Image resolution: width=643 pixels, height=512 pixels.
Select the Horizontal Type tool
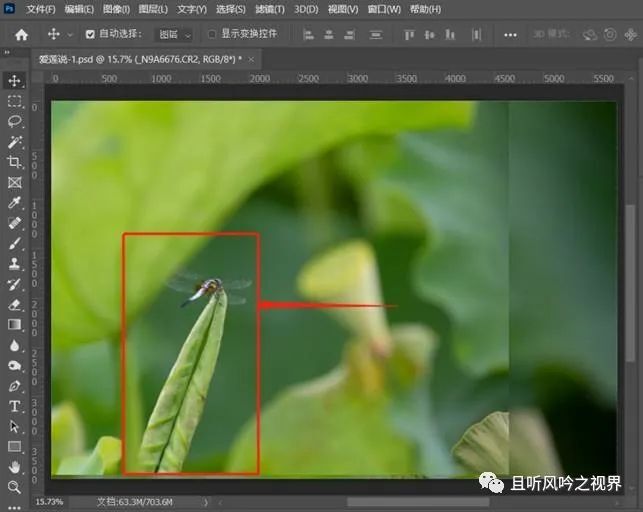14,406
